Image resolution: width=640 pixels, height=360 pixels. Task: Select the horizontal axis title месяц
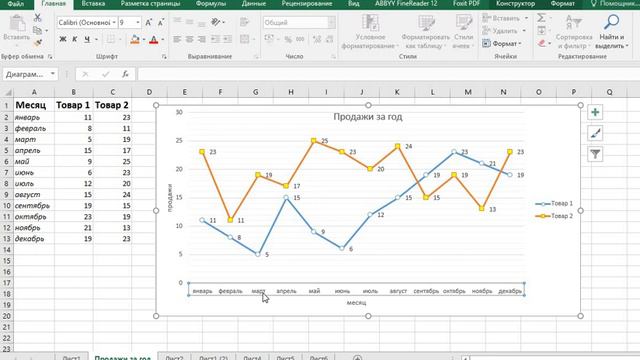[x=356, y=303]
